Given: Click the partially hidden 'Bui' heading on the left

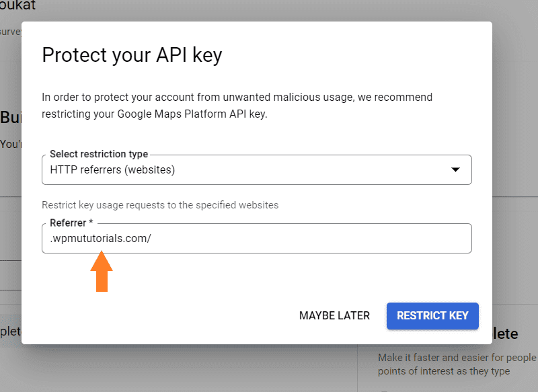Looking at the screenshot, I should click(11, 118).
